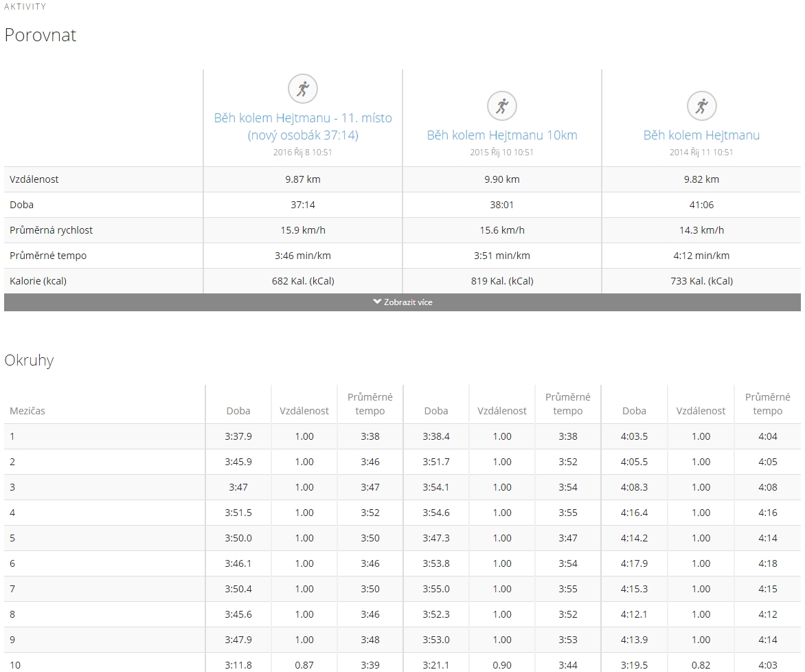805x672 pixels.
Task: Select the 'Průměrná rychlost' row label
Action: [x=51, y=230]
